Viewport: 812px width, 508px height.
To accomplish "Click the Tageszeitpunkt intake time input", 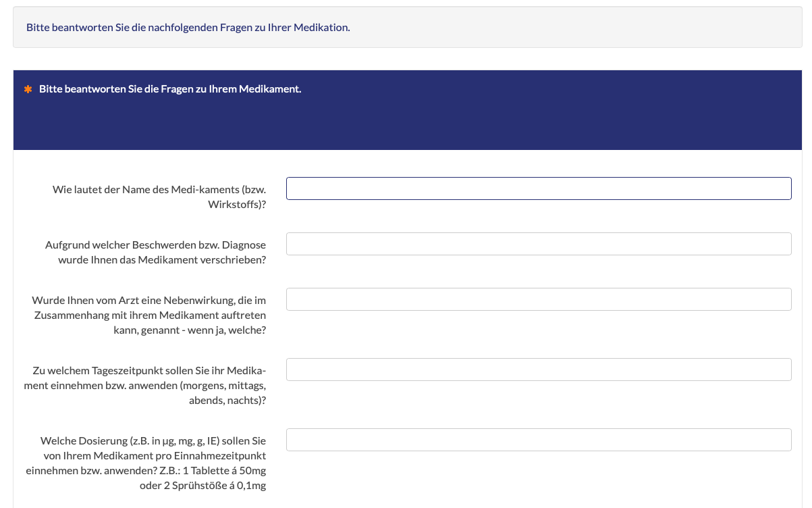I will point(538,370).
